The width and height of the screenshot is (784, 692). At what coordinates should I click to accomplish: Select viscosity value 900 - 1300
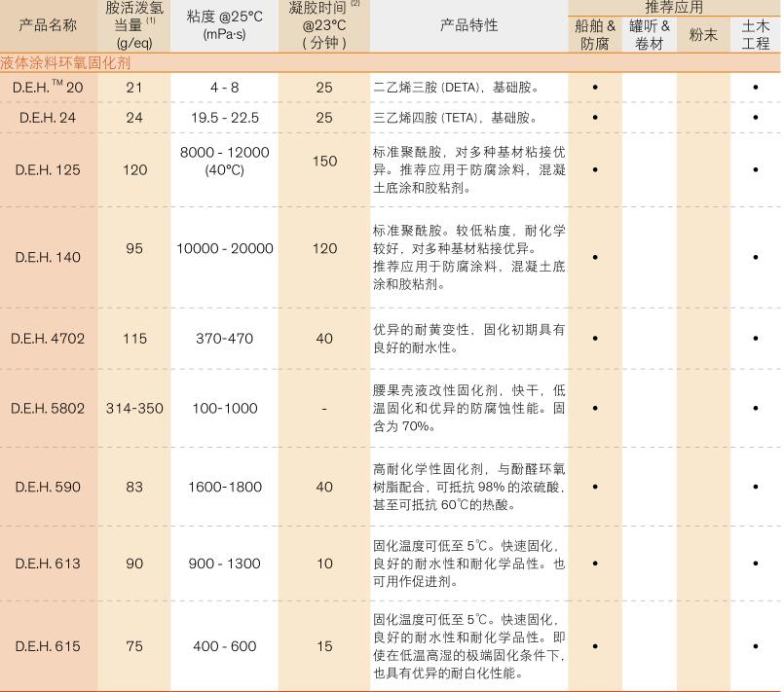point(225,564)
